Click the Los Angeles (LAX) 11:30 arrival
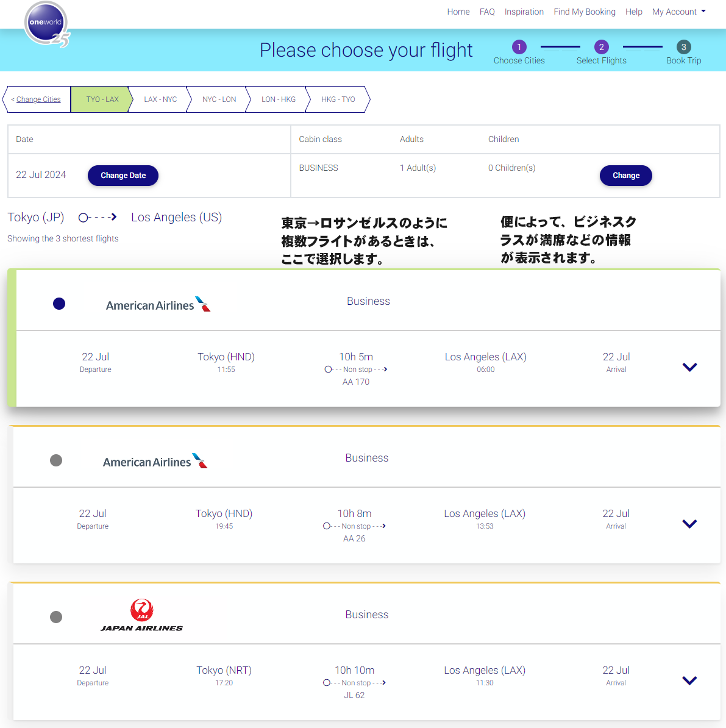 (485, 676)
